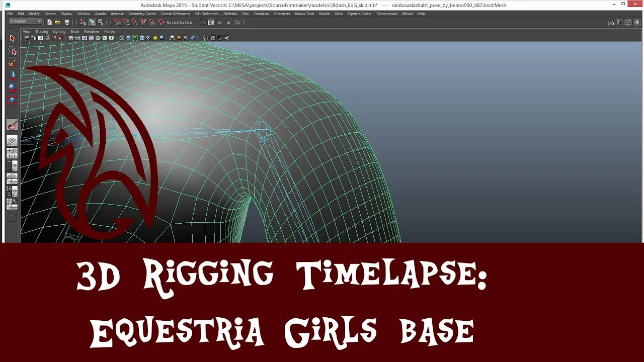Screen dimensions: 644x362
Task: Toggle the Modeling Toolkit sidebar icon
Action: [x=611, y=23]
